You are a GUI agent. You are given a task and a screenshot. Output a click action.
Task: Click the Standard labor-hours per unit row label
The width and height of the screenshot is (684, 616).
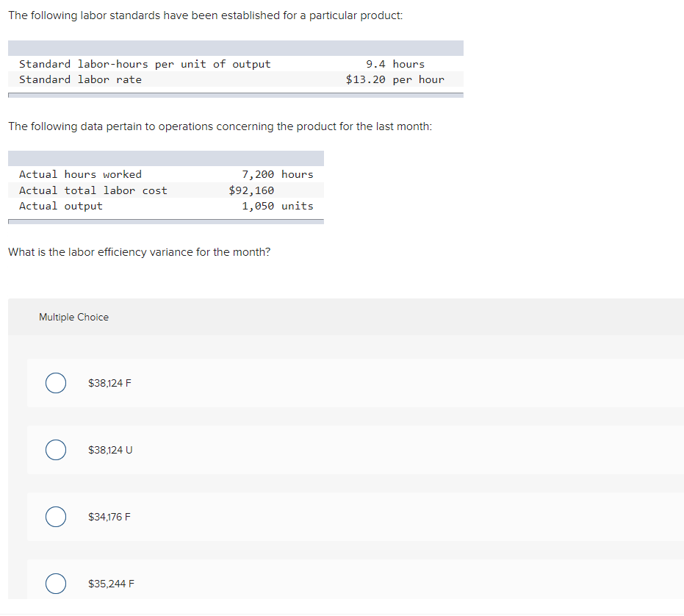(145, 64)
